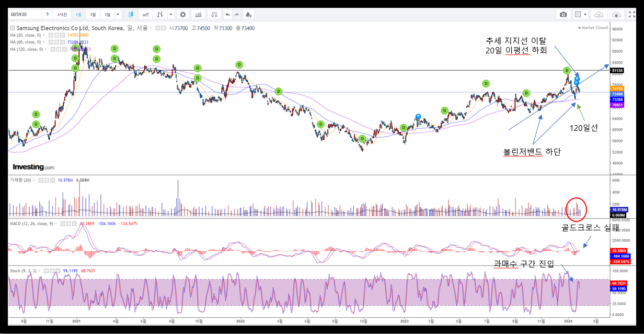The image size is (644, 334).
Task: Click the 005930 symbol search field
Action: 25,15
